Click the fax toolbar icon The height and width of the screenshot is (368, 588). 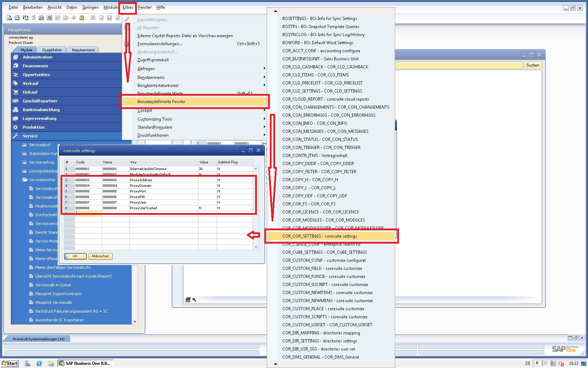coord(41,18)
